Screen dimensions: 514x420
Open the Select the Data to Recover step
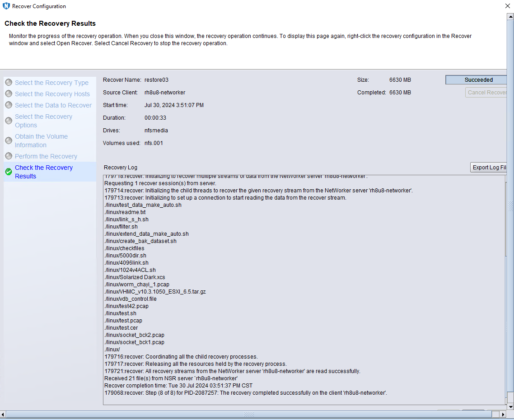point(53,105)
